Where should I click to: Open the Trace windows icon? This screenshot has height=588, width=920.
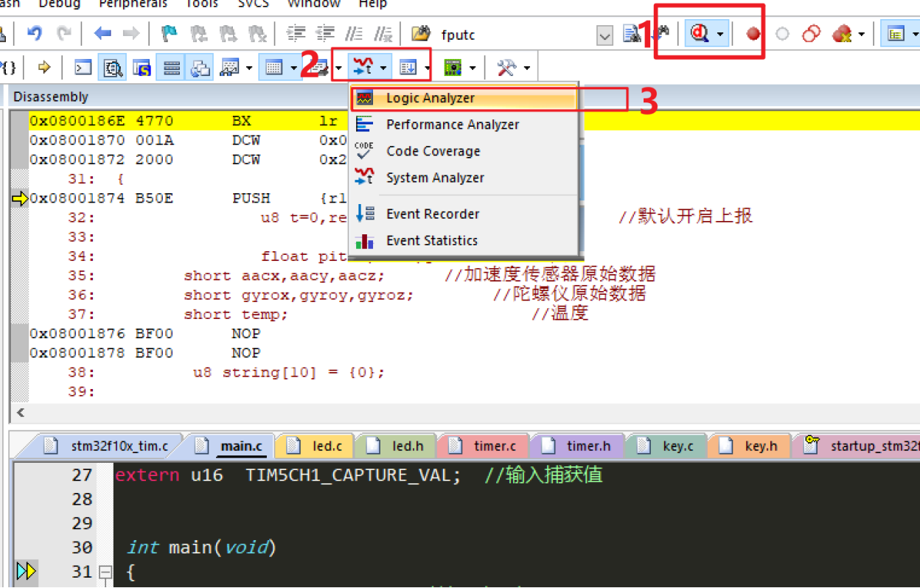408,68
